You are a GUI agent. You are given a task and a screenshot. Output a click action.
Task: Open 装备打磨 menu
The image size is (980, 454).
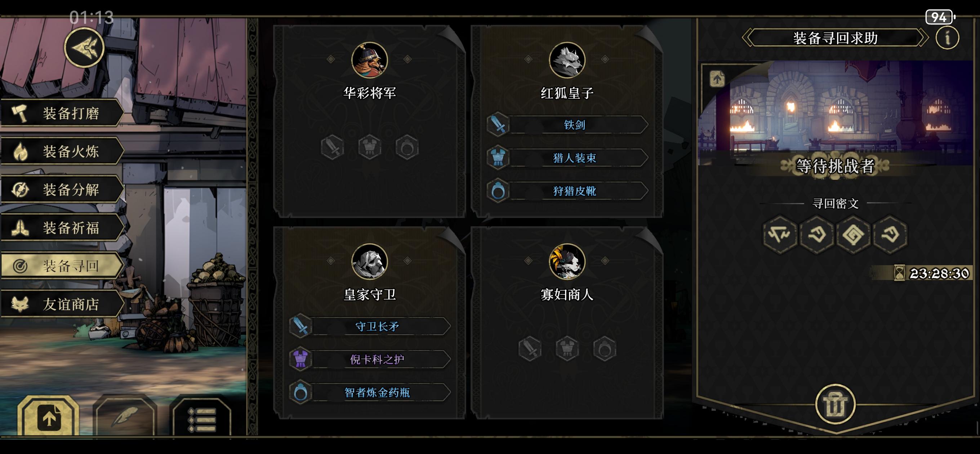click(x=62, y=113)
